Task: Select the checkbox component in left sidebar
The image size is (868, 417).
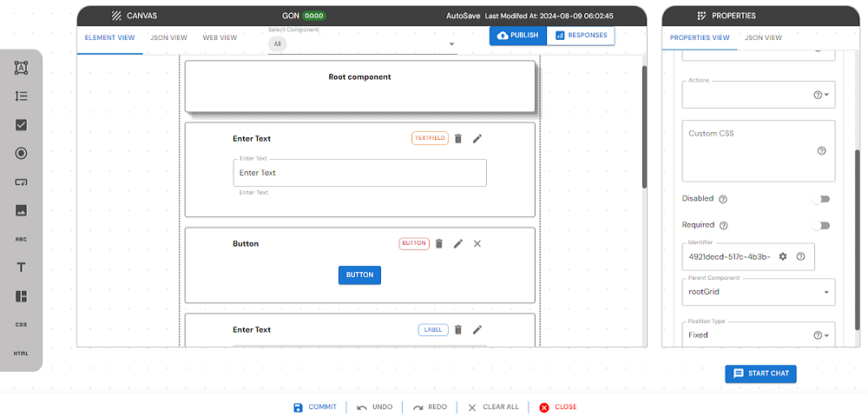Action: click(x=22, y=125)
